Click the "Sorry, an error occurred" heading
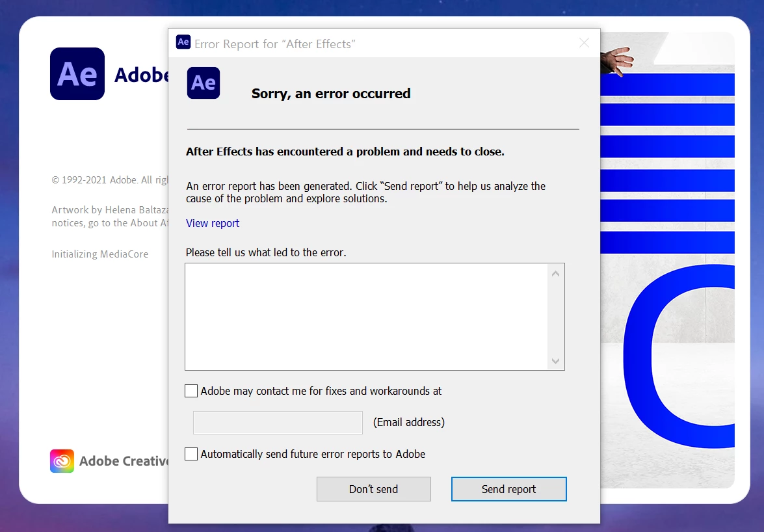The height and width of the screenshot is (532, 764). 331,94
